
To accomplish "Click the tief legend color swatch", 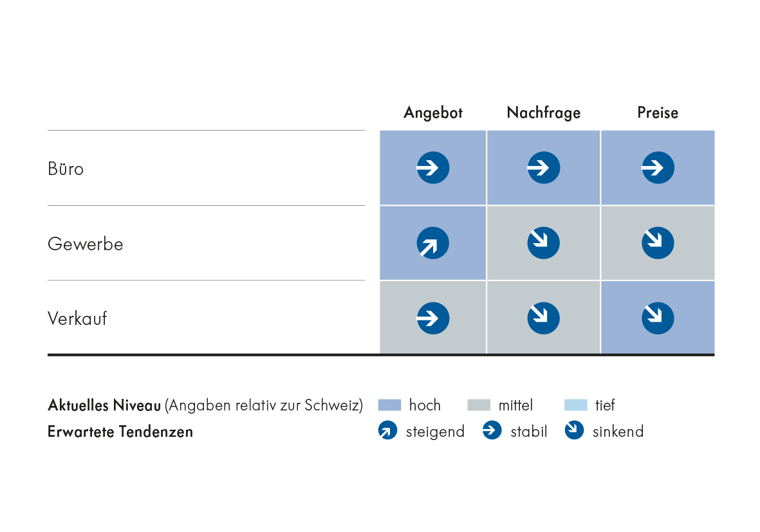I will [x=576, y=405].
